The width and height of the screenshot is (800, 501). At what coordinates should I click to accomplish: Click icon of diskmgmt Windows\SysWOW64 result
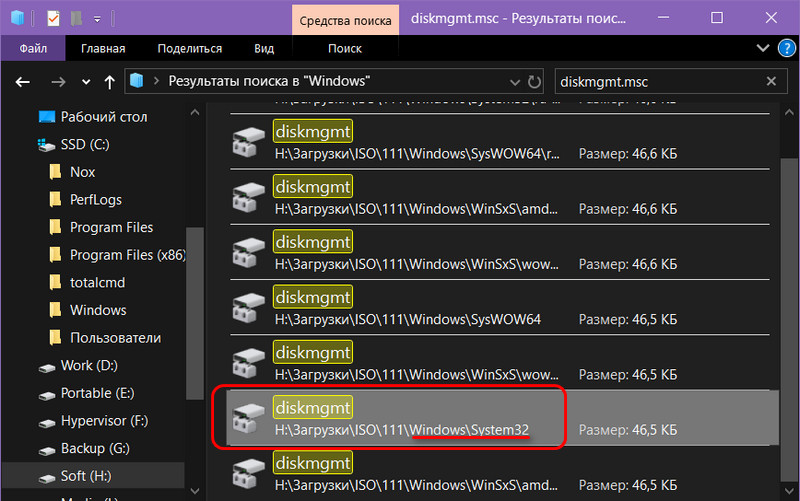(x=248, y=307)
